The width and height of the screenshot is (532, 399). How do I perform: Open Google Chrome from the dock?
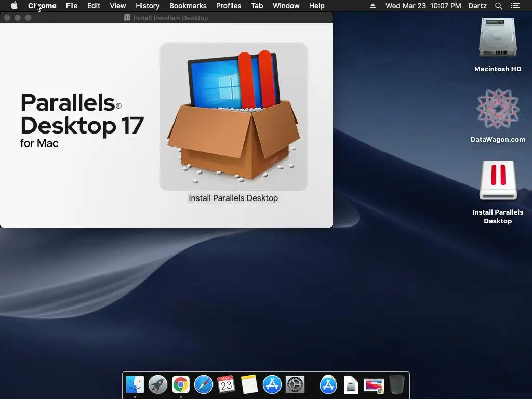pos(180,385)
